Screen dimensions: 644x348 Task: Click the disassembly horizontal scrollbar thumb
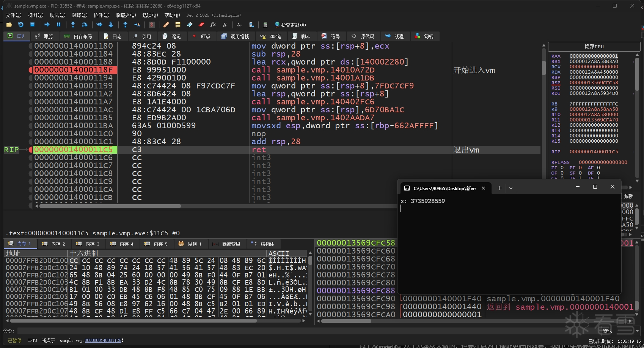(110, 206)
